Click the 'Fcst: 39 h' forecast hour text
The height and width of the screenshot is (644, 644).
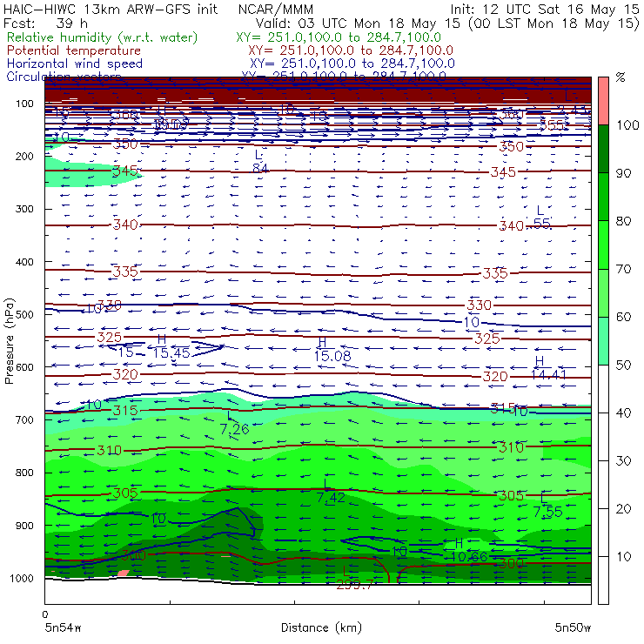45,23
